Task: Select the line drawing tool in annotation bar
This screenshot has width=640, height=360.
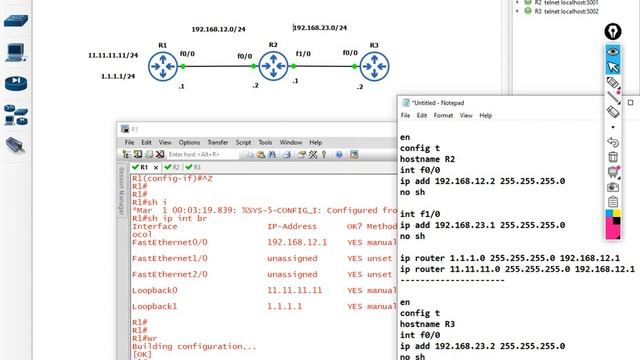Action: coord(613,97)
